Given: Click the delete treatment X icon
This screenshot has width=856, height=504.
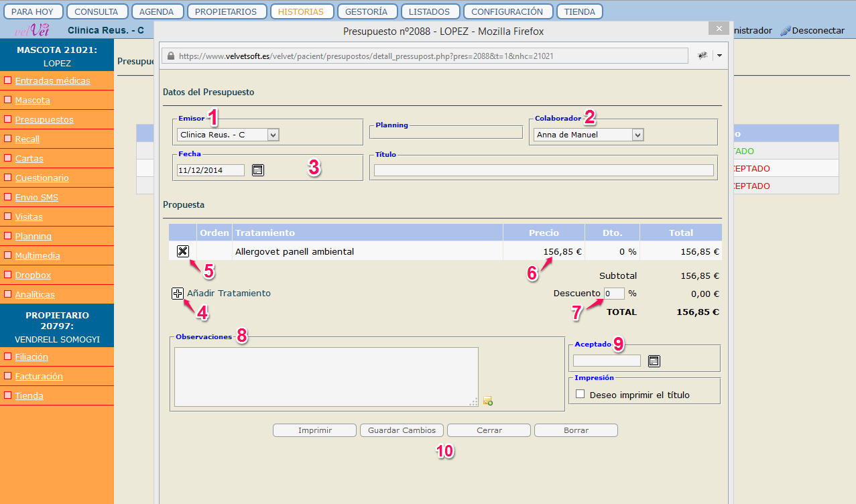Looking at the screenshot, I should pos(182,251).
